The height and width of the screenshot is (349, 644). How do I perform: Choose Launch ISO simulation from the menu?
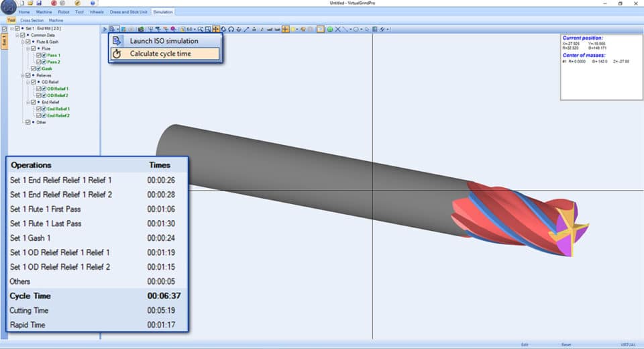pos(164,41)
